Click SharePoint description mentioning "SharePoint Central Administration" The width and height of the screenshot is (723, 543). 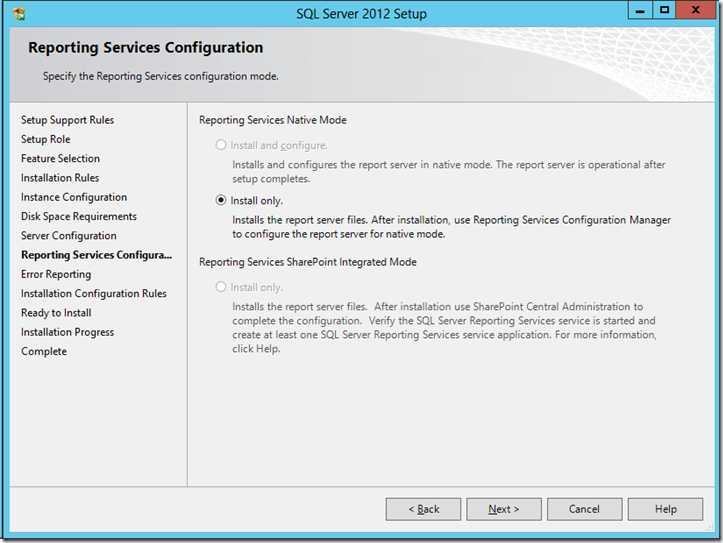coord(444,327)
